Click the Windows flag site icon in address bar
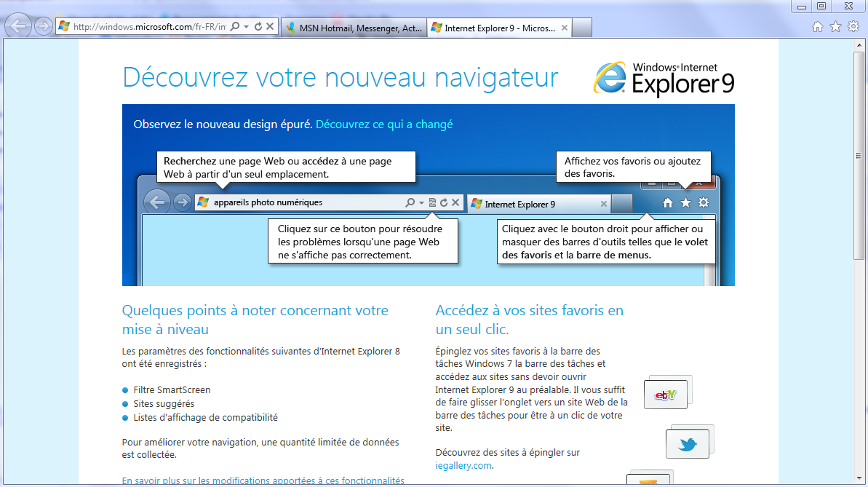The height and width of the screenshot is (487, 868). tap(64, 26)
